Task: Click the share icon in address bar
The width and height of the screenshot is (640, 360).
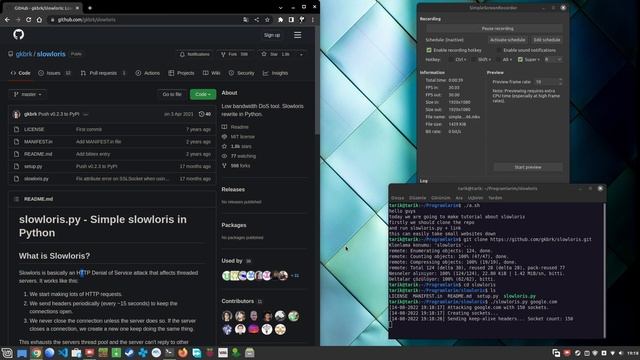Action: 256,20
